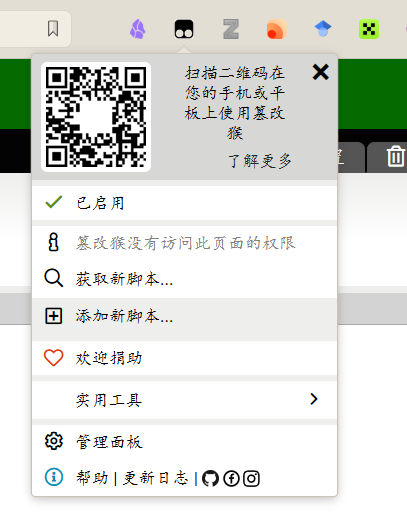Click the trash can icon on page

(x=395, y=156)
